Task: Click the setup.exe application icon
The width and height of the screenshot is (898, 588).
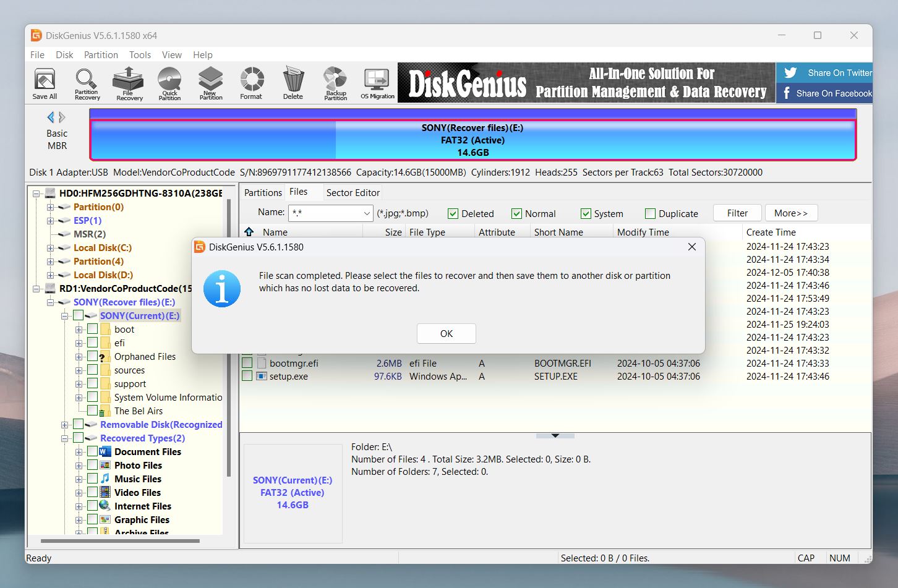Action: pyautogui.click(x=262, y=376)
